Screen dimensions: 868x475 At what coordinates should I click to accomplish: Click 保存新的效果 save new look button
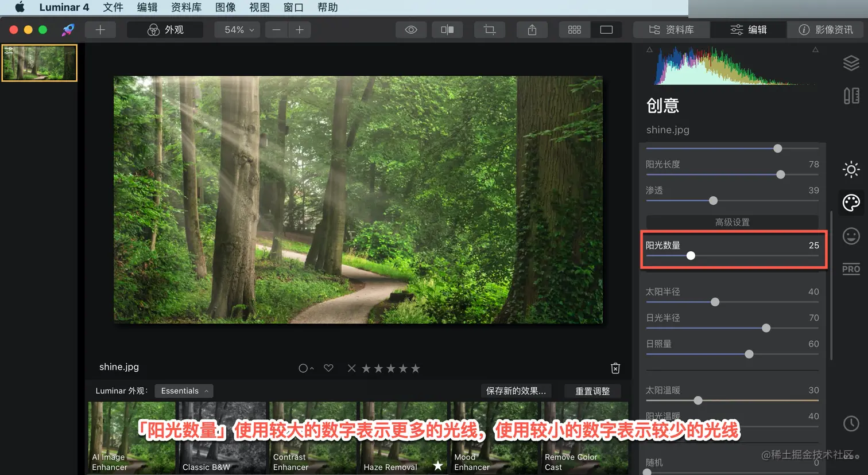click(516, 391)
